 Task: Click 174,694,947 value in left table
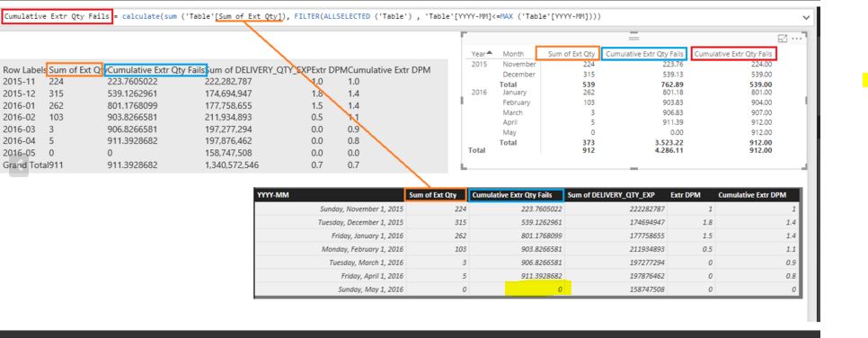coord(228,93)
